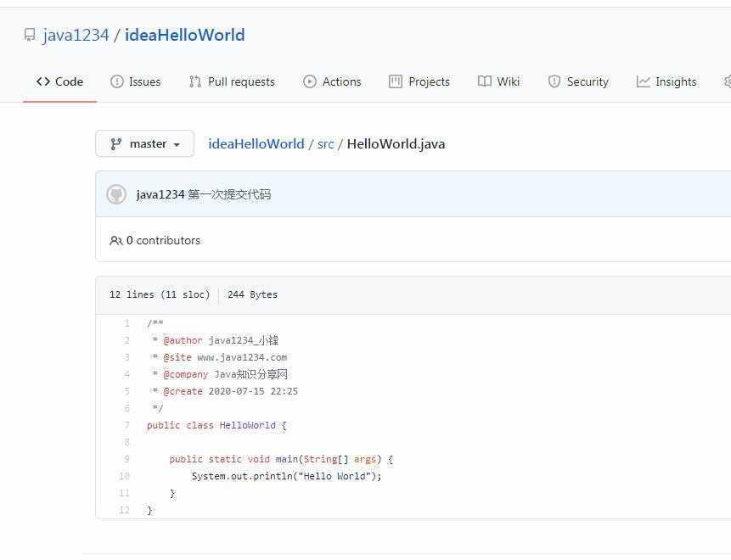Click the Actions play icon
The width and height of the screenshot is (731, 560).
tap(310, 81)
